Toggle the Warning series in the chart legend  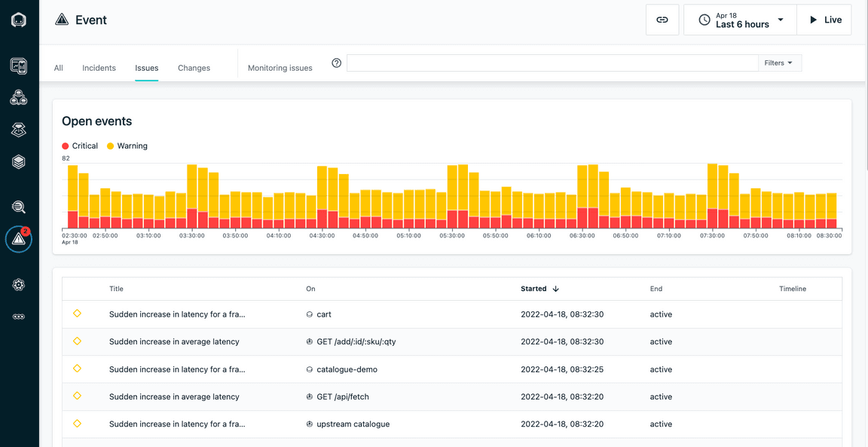[x=127, y=146]
